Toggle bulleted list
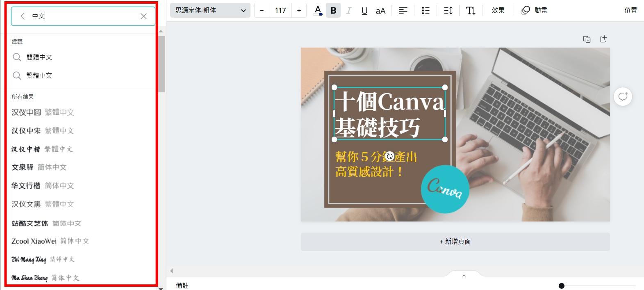The image size is (644, 290). 426,10
